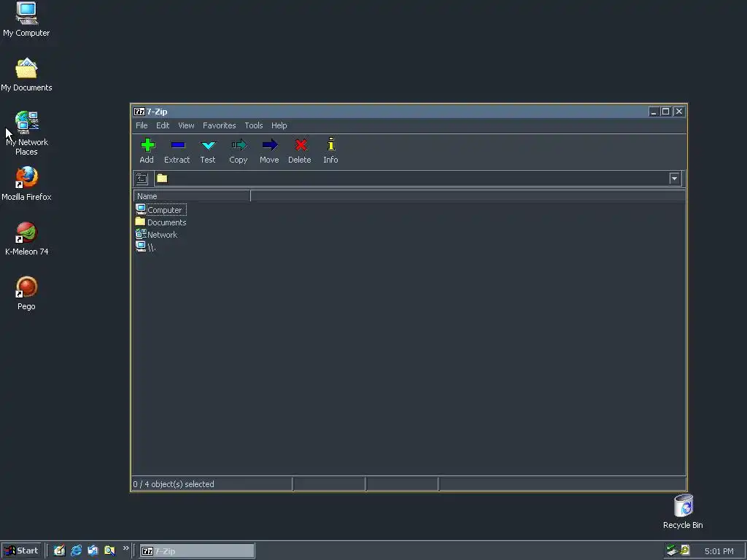Click the Documents item's folder icon

click(x=140, y=222)
